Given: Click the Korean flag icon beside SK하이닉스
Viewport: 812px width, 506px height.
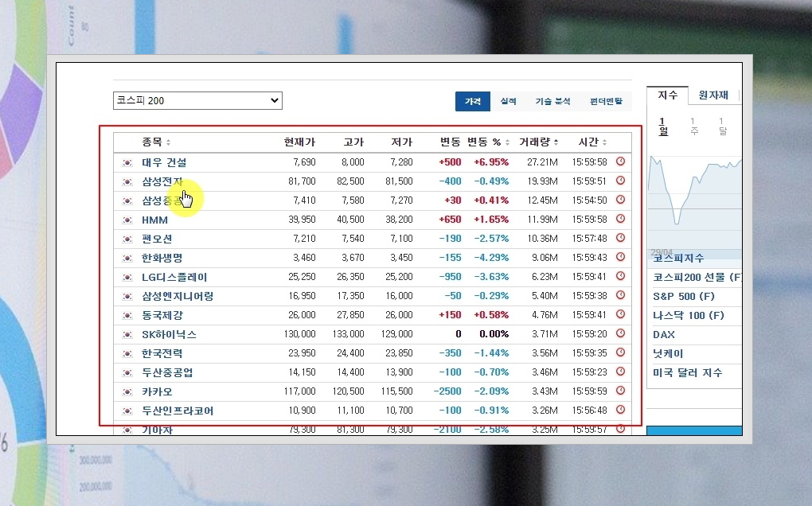Looking at the screenshot, I should pos(127,335).
